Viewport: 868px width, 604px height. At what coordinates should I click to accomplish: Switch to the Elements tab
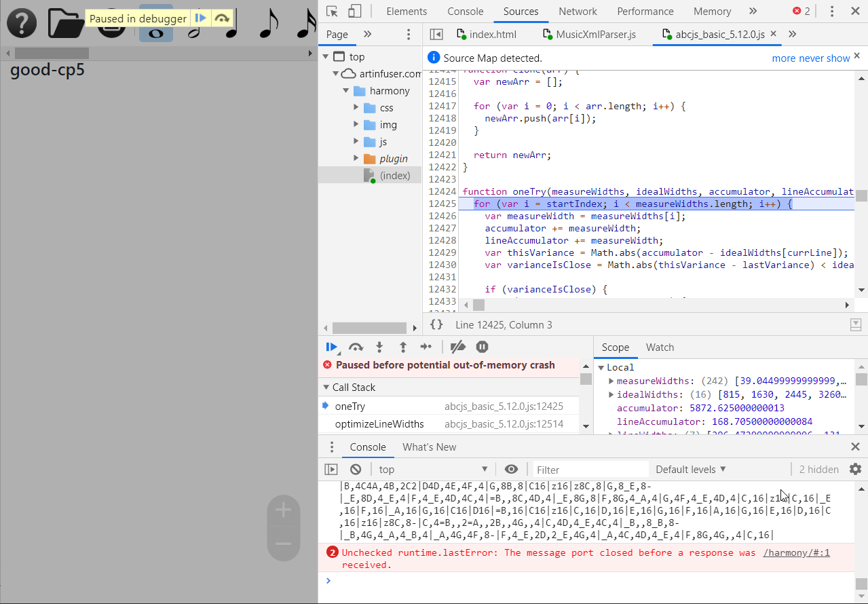[407, 11]
